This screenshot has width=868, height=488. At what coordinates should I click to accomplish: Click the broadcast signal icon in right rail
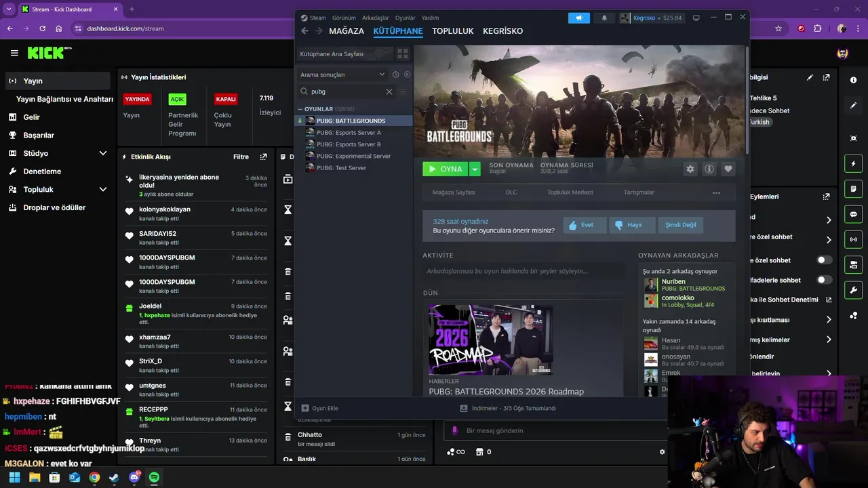coord(853,239)
